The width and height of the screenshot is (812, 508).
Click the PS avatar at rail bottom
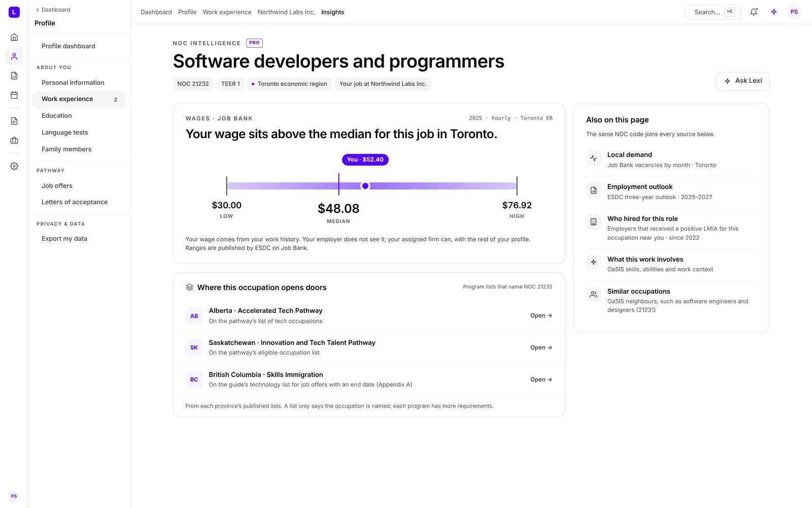(x=14, y=496)
